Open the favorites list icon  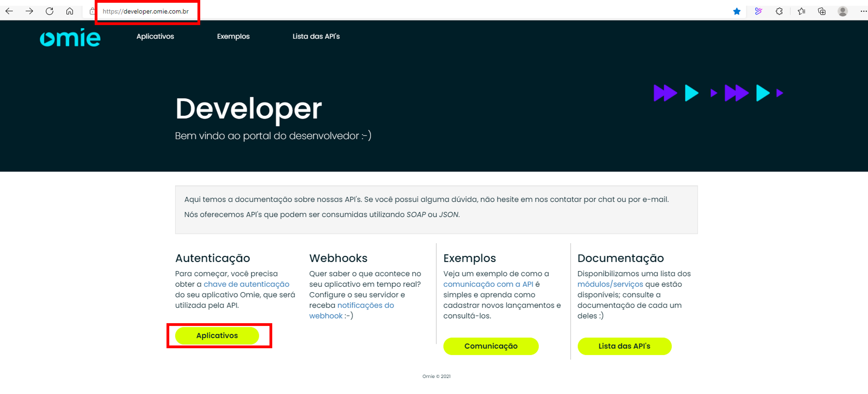801,11
